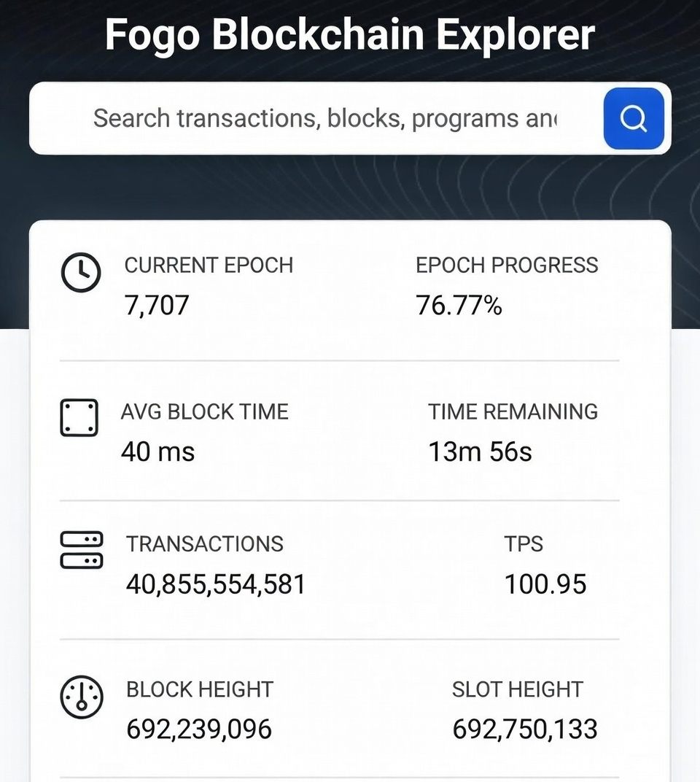
Task: Open block height 692,239,096
Action: click(199, 729)
